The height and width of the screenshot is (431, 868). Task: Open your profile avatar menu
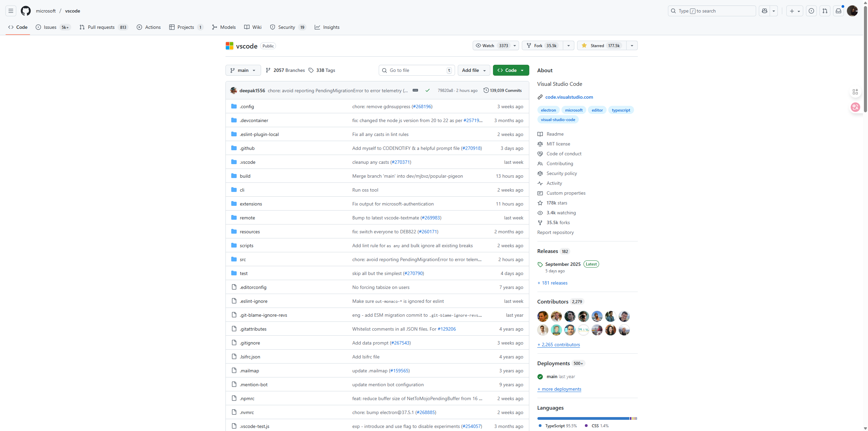[852, 11]
